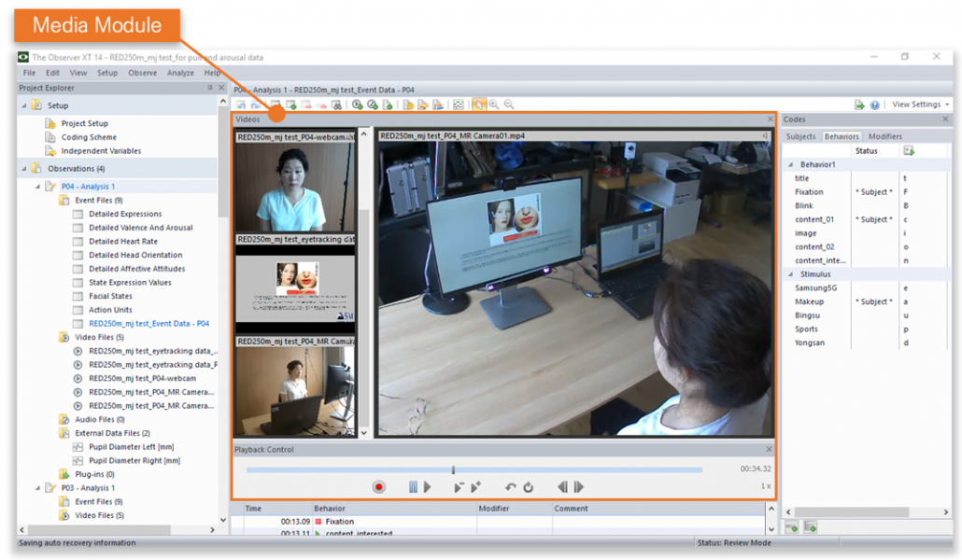The image size is (962, 560).
Task: Close the Playback Control panel
Action: [769, 450]
